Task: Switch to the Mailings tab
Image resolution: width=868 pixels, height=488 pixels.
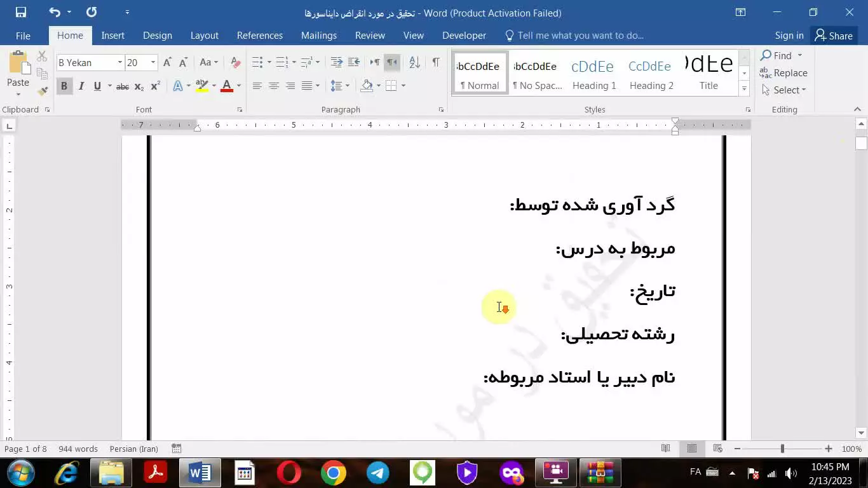Action: point(318,36)
